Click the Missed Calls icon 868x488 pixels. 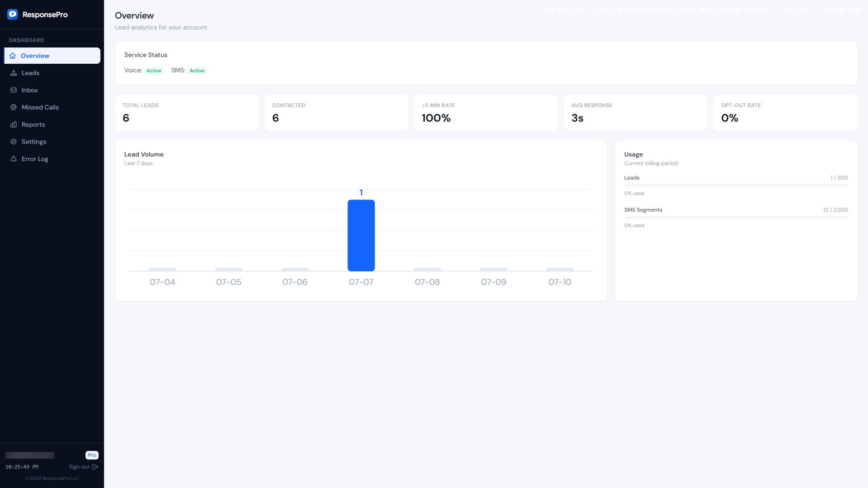(x=14, y=107)
